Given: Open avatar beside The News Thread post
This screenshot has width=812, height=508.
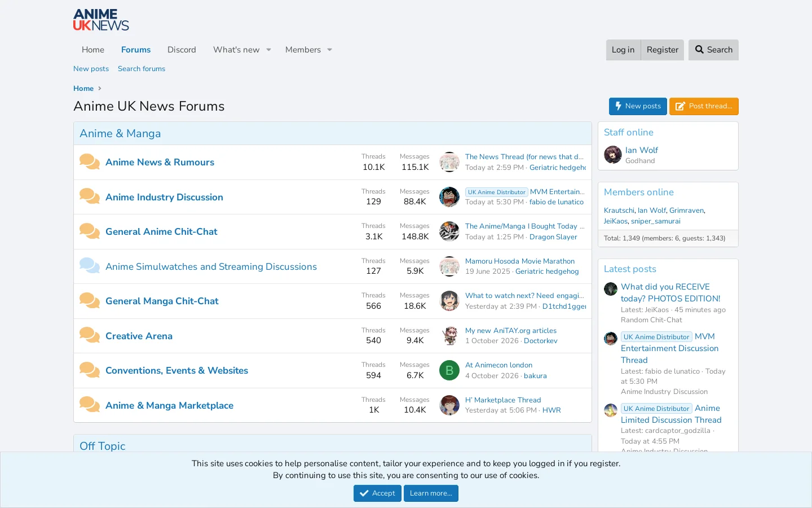Looking at the screenshot, I should click(449, 162).
